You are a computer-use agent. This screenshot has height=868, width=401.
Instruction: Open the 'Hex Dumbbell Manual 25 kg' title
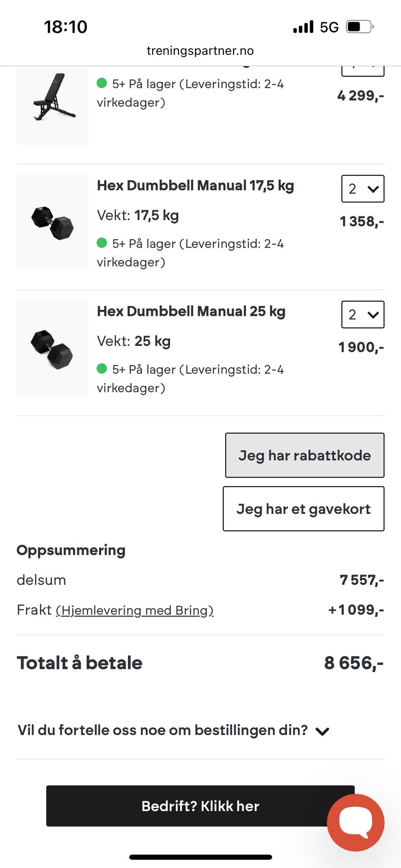[191, 311]
